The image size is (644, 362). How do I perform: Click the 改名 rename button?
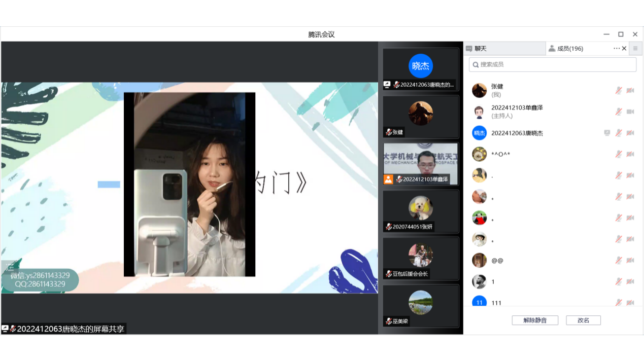pyautogui.click(x=583, y=320)
